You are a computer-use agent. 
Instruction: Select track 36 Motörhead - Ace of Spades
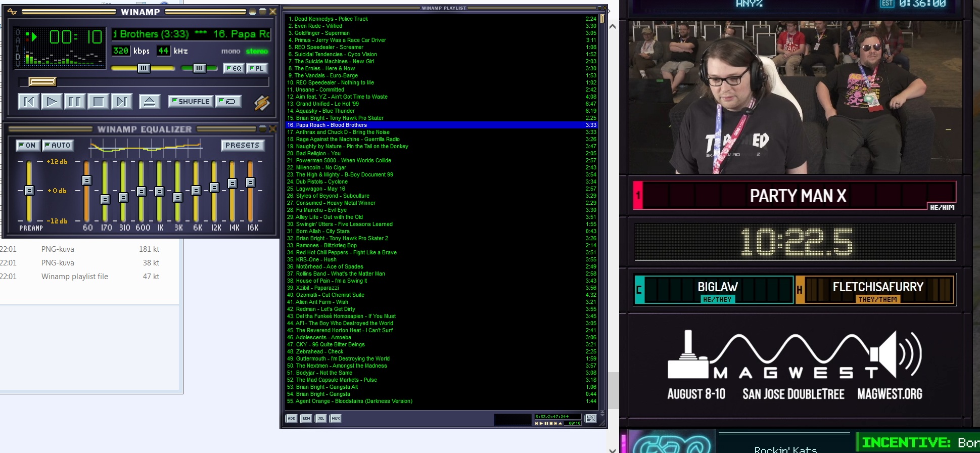[442, 266]
